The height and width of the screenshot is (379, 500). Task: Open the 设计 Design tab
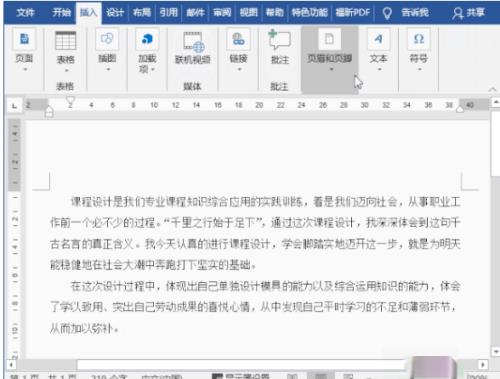[115, 13]
